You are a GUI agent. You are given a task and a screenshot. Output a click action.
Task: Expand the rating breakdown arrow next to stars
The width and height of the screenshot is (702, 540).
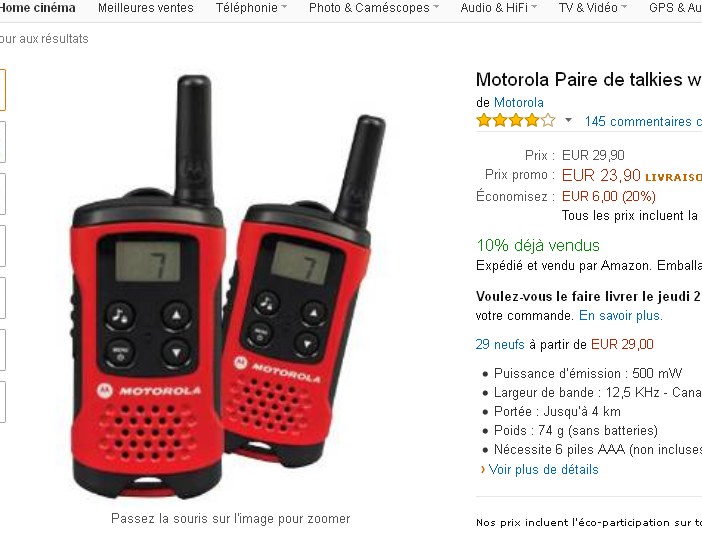[x=568, y=120]
